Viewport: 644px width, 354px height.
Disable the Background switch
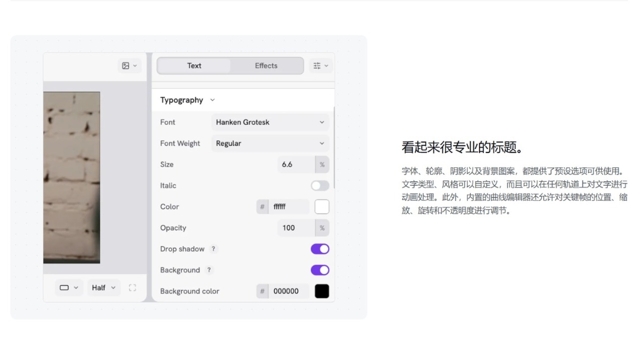coord(320,270)
